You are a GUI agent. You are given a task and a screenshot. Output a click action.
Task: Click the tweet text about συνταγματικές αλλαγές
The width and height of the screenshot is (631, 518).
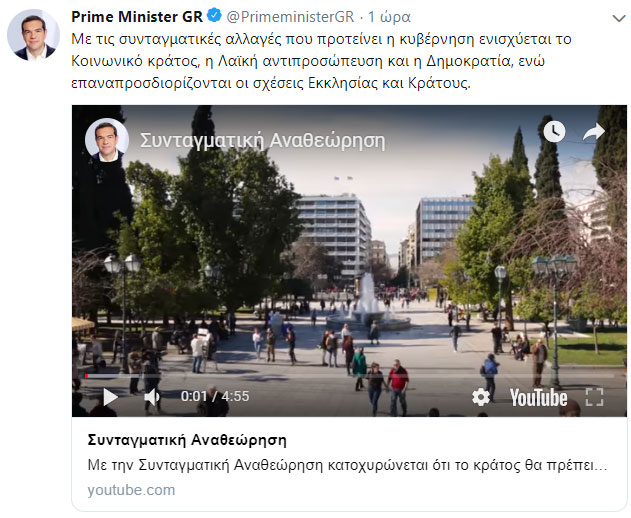(x=321, y=61)
